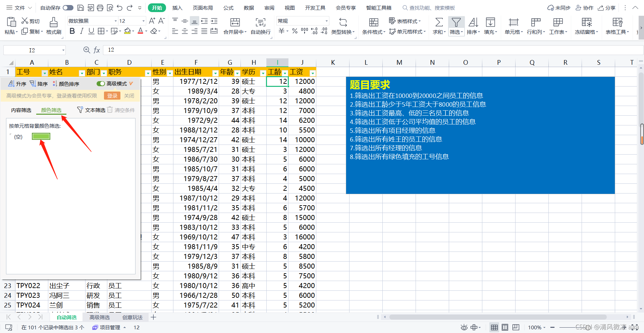This screenshot has height=333, width=644.
Task: Click the font color A icon
Action: click(141, 31)
